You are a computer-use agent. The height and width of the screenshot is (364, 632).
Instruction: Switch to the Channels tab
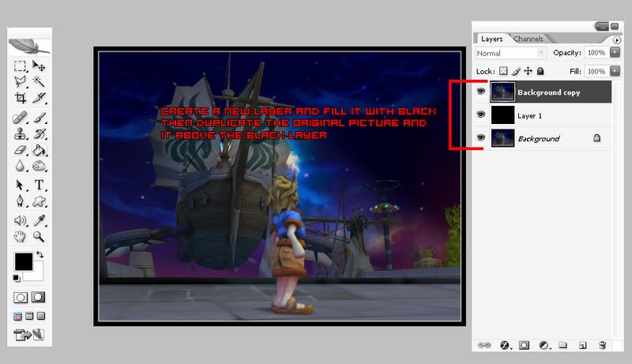pyautogui.click(x=529, y=39)
